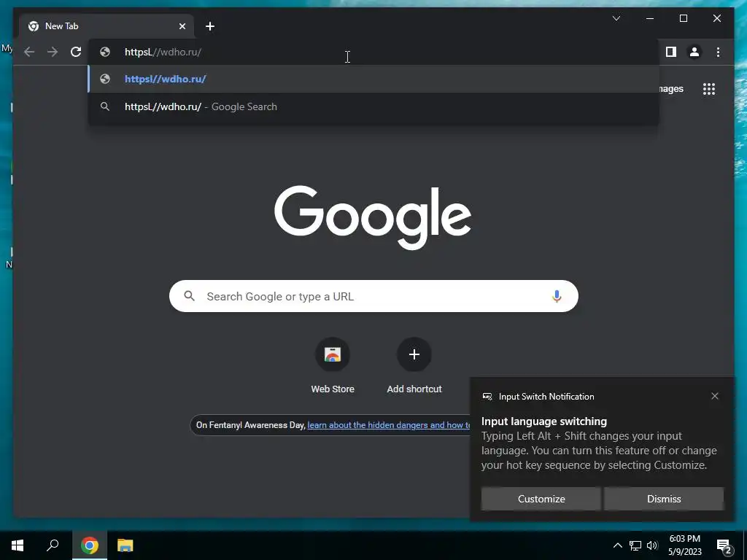Image resolution: width=747 pixels, height=560 pixels.
Task: Click the Add shortcut plus icon
Action: [x=414, y=354]
